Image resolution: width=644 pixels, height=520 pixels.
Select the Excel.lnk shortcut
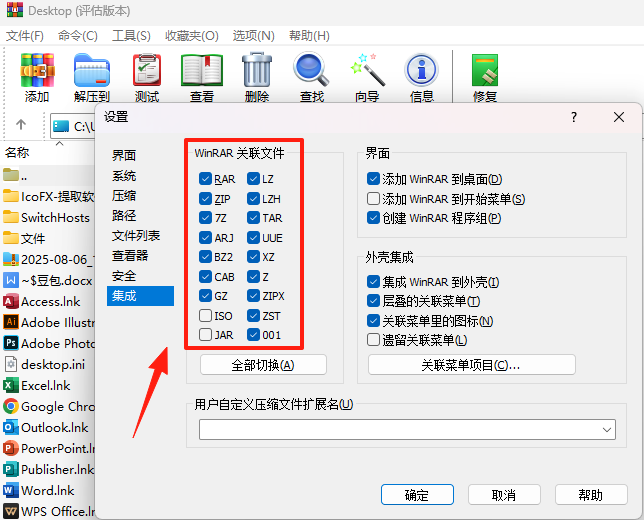[37, 385]
